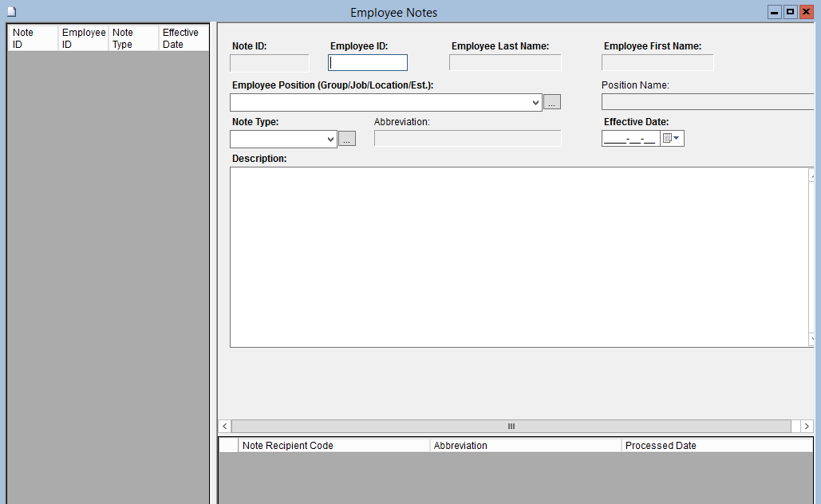
Task: Open the Effective Date calendar picker
Action: click(672, 139)
